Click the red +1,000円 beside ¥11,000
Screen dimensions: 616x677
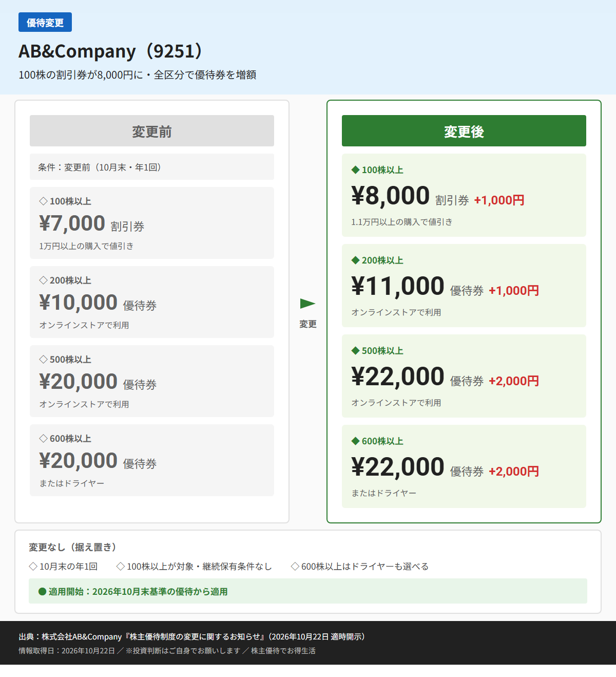(514, 291)
